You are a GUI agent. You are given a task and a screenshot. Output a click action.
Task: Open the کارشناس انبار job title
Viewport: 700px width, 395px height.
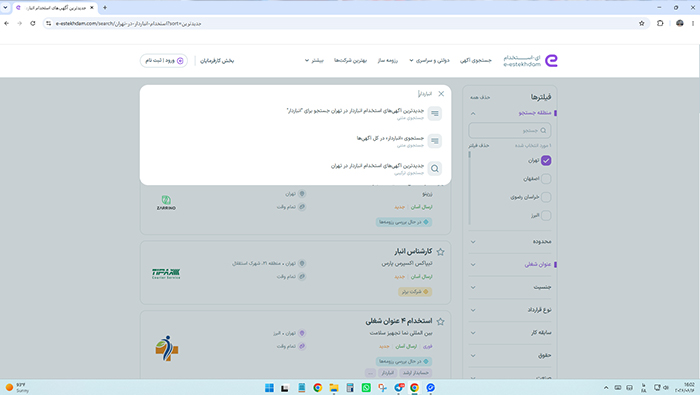[x=413, y=252]
